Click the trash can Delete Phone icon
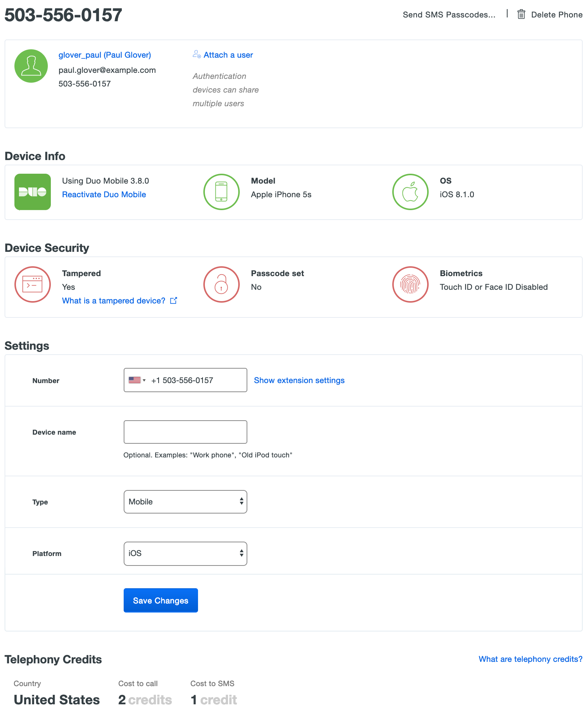588x710 pixels. (521, 14)
